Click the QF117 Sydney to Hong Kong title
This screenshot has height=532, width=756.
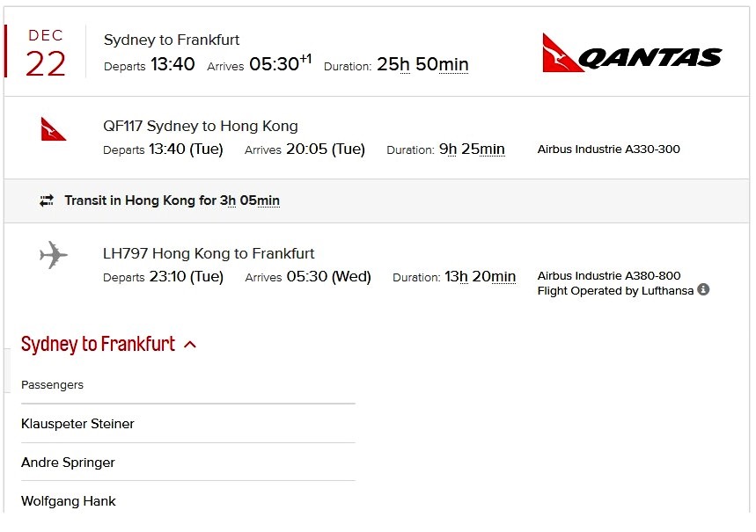(201, 126)
